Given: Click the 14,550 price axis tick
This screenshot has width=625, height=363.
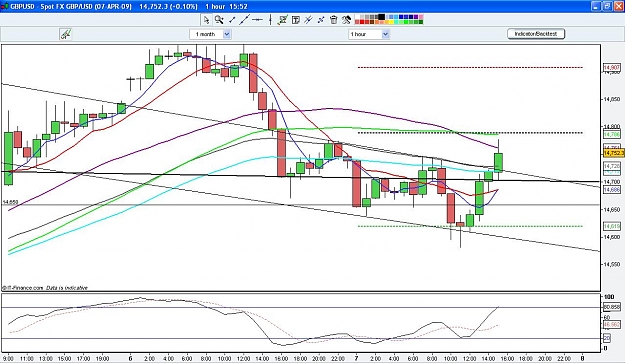Looking at the screenshot, I should click(612, 264).
